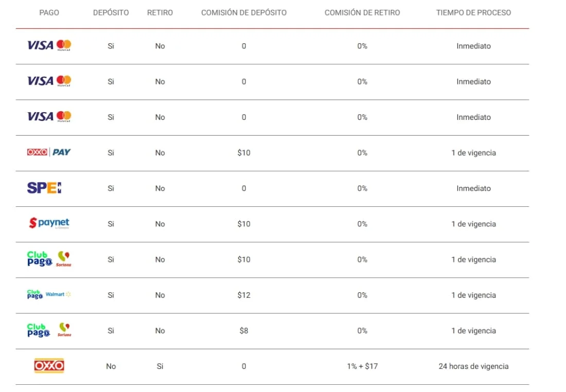Select the 24 horas de vigencia text
This screenshot has width=566, height=392.
[473, 366]
